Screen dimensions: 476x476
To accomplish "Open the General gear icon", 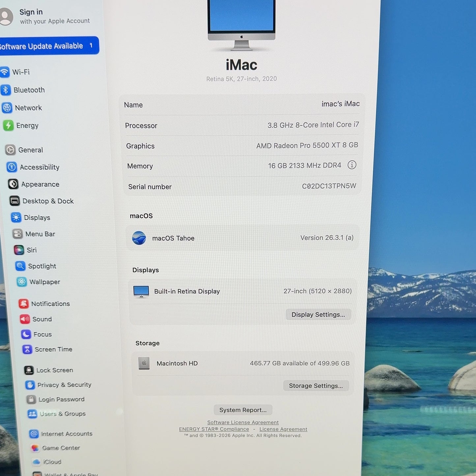I will point(11,150).
